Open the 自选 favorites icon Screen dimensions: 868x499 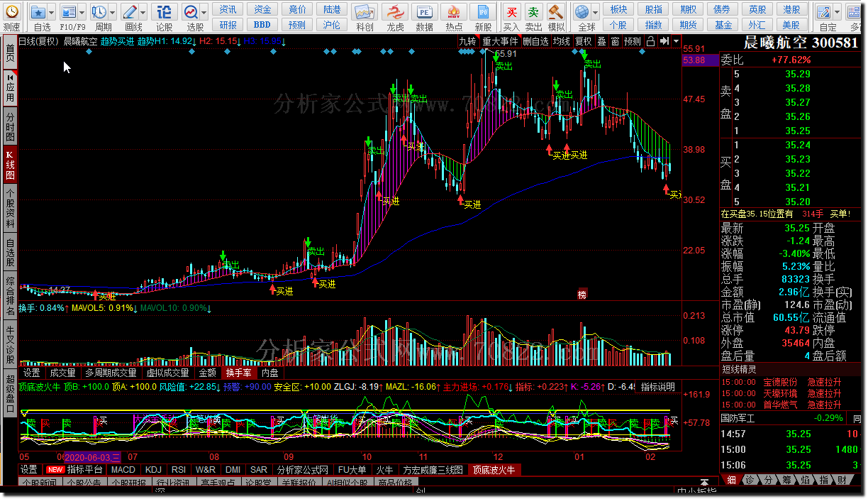point(38,13)
